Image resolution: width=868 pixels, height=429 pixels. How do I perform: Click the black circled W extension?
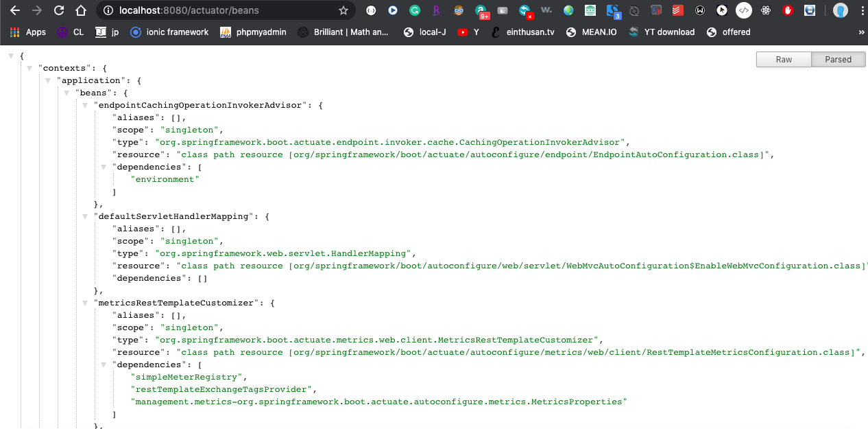700,10
